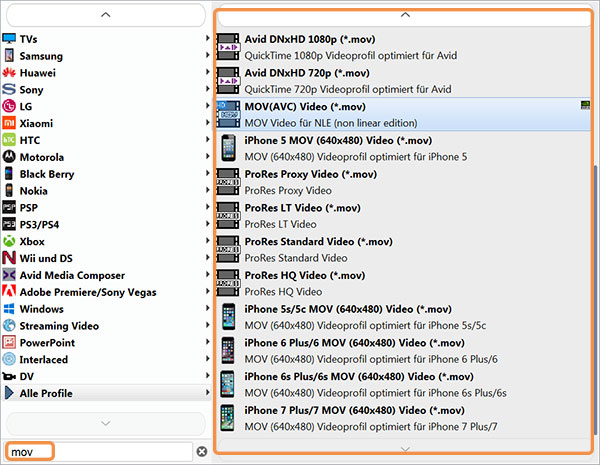Click the LG logo icon
Screen dimensions: 600x465
tap(9, 106)
